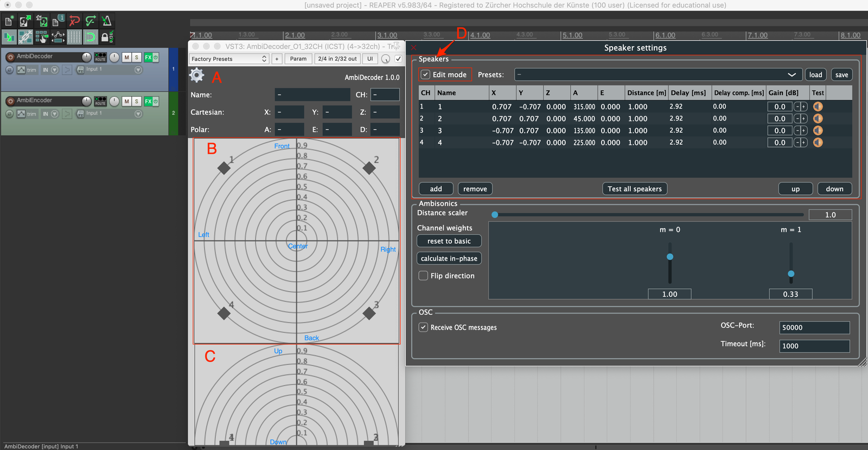This screenshot has height=450, width=868.
Task: Click calculate in-phase button
Action: tap(449, 258)
